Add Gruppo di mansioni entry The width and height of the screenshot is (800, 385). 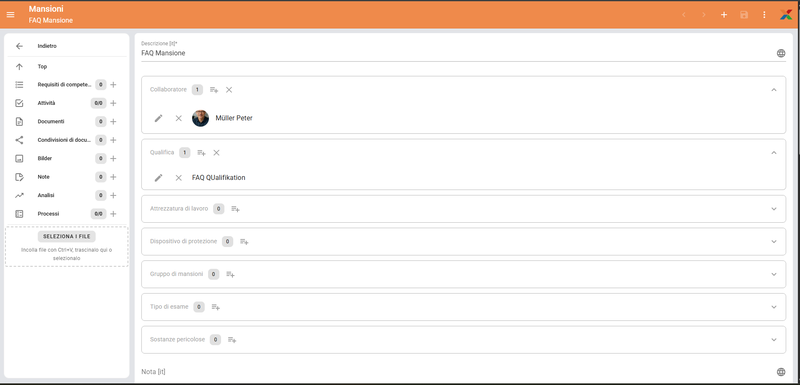pos(230,274)
